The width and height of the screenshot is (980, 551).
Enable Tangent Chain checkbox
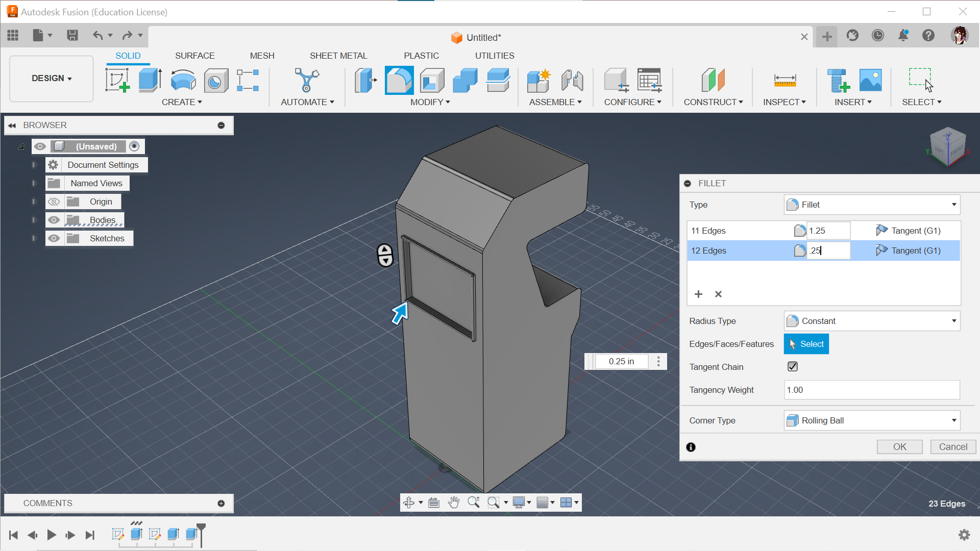(792, 366)
